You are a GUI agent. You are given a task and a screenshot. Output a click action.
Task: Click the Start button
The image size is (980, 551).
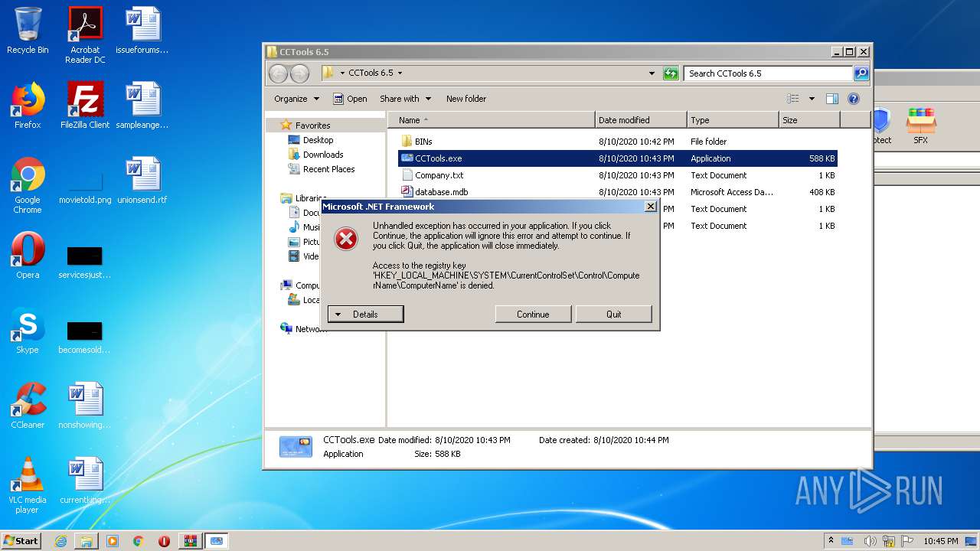pyautogui.click(x=21, y=541)
